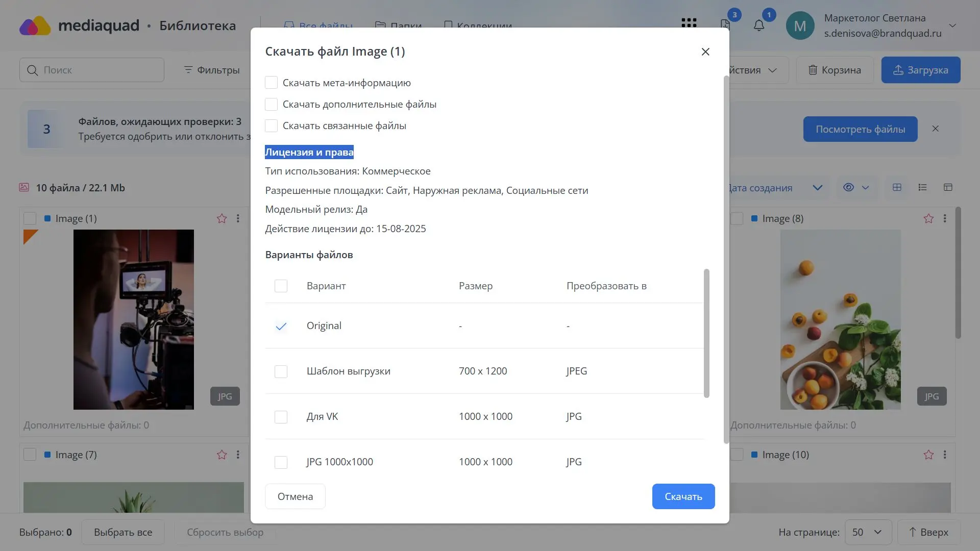Select the Для VK file variant checkbox

point(281,417)
